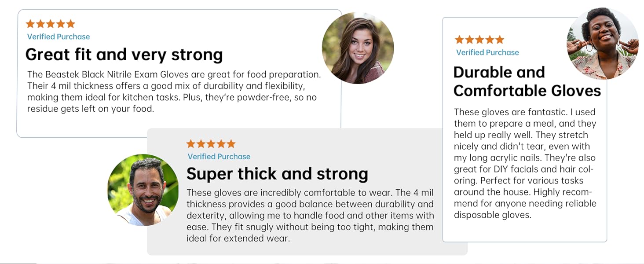The width and height of the screenshot is (644, 264).
Task: Click the first star above 'Great fit and very strong'
Action: coord(30,24)
